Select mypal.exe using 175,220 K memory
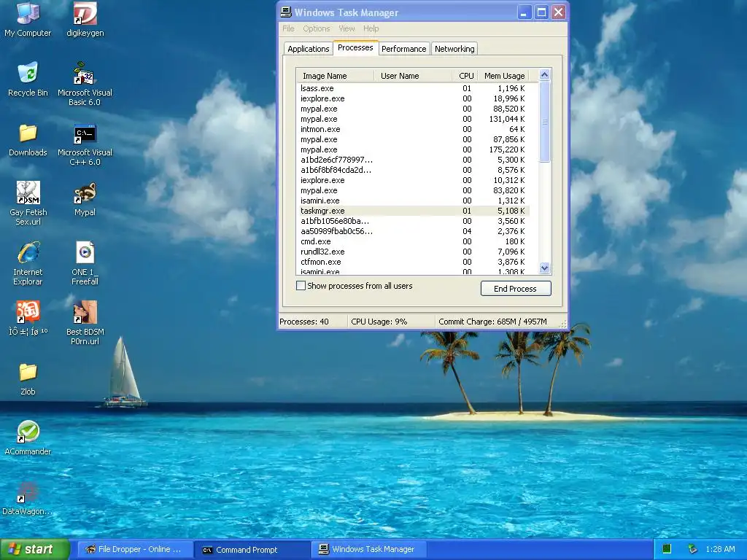 pyautogui.click(x=413, y=149)
